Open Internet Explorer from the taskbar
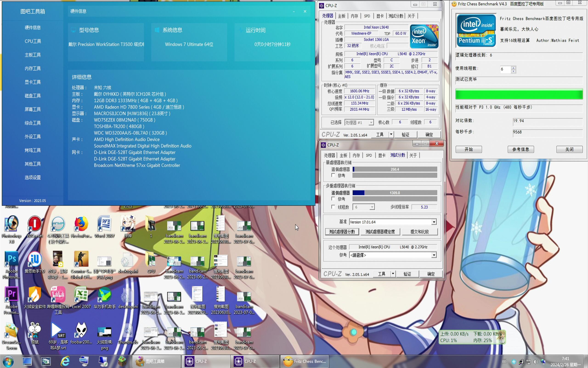Screen dimensions: 588x368 pyautogui.click(x=65, y=361)
